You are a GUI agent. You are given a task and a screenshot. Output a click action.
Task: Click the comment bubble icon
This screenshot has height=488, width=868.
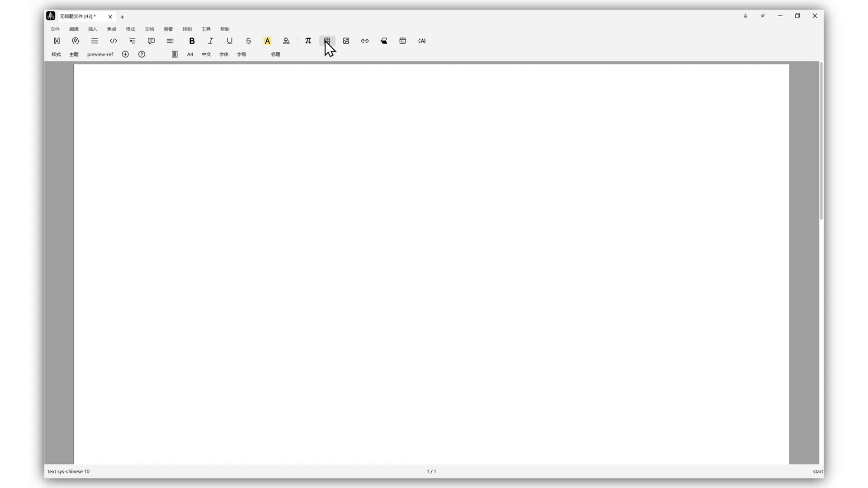(x=151, y=41)
